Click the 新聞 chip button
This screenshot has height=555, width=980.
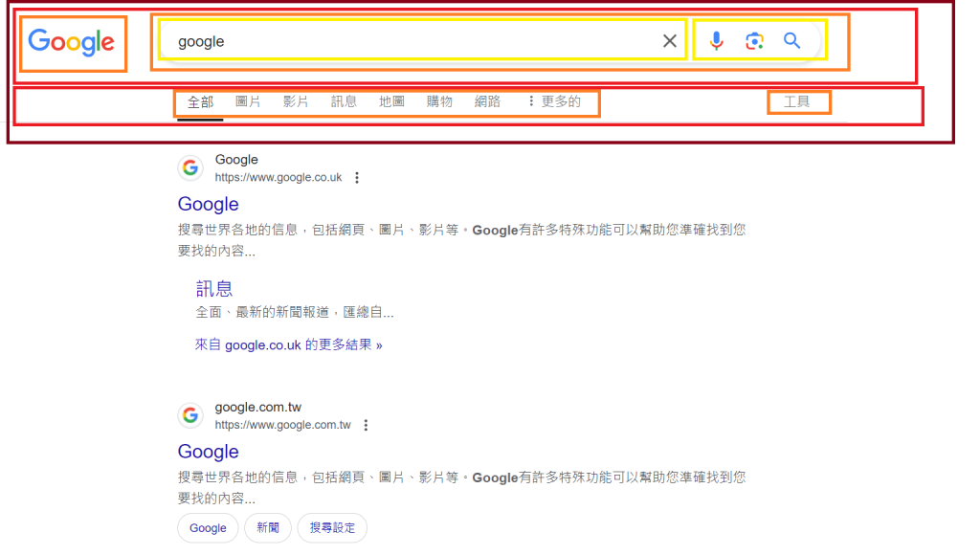268,528
